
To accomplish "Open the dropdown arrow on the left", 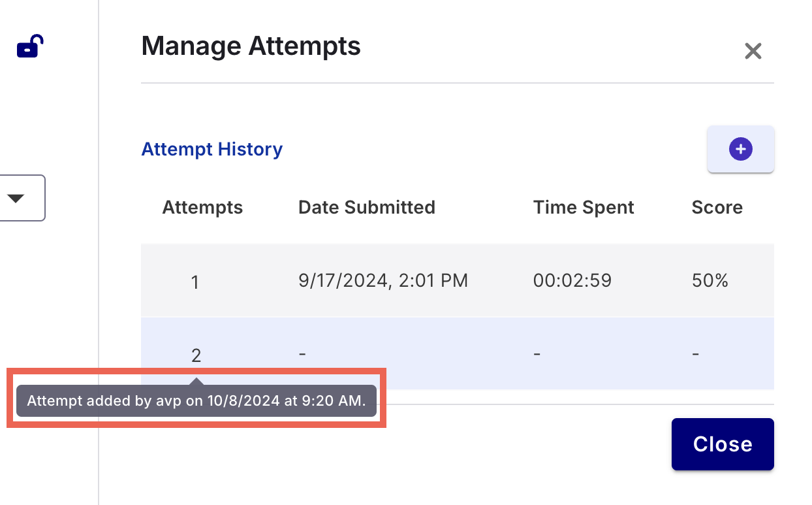I will pos(16,198).
